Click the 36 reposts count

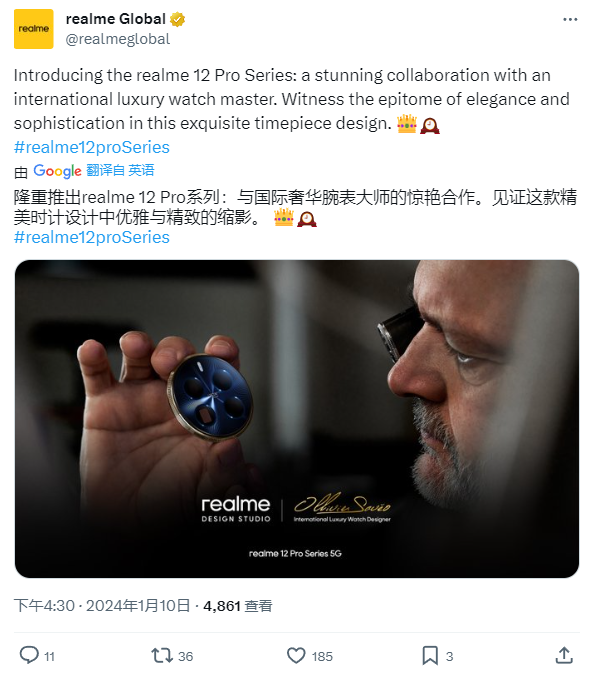coord(185,657)
